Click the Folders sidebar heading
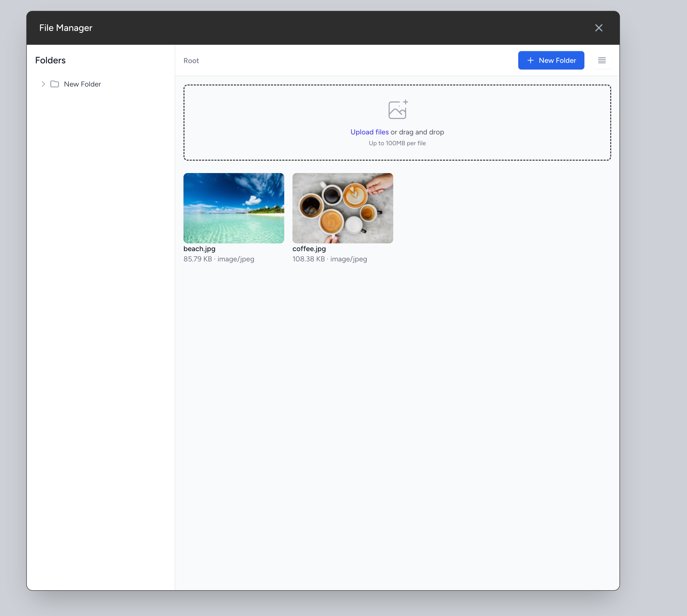The image size is (687, 616). coord(51,60)
